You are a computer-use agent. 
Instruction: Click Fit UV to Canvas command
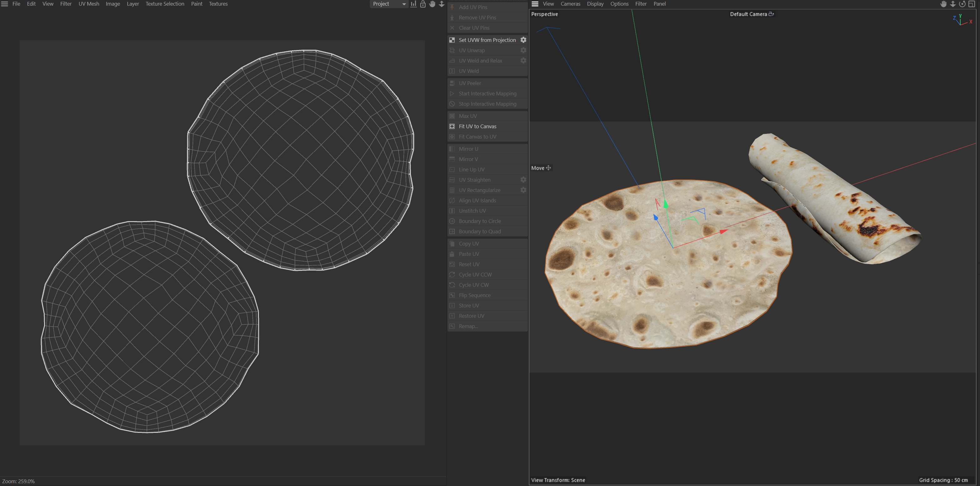477,126
